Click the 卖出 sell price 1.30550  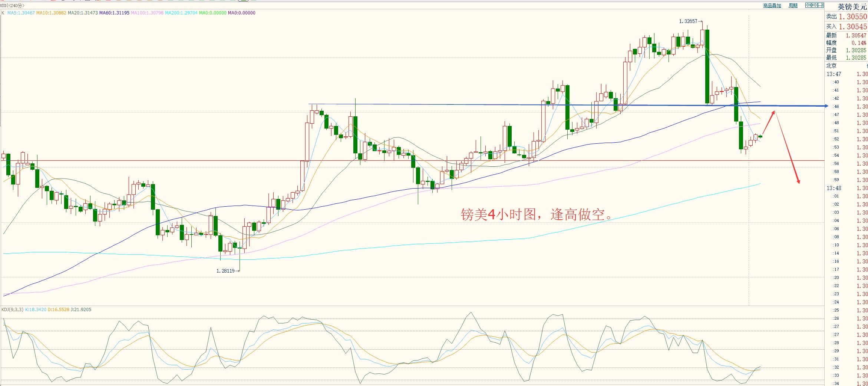click(x=852, y=17)
